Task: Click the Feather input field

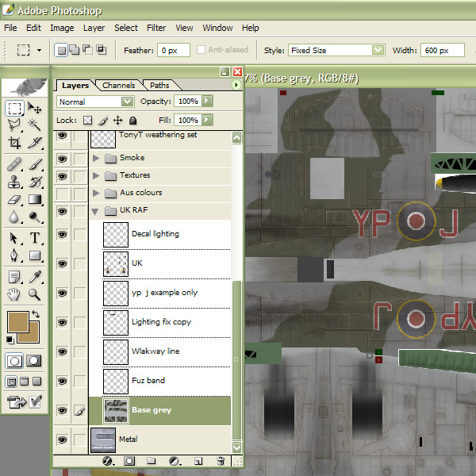Action: (x=173, y=50)
